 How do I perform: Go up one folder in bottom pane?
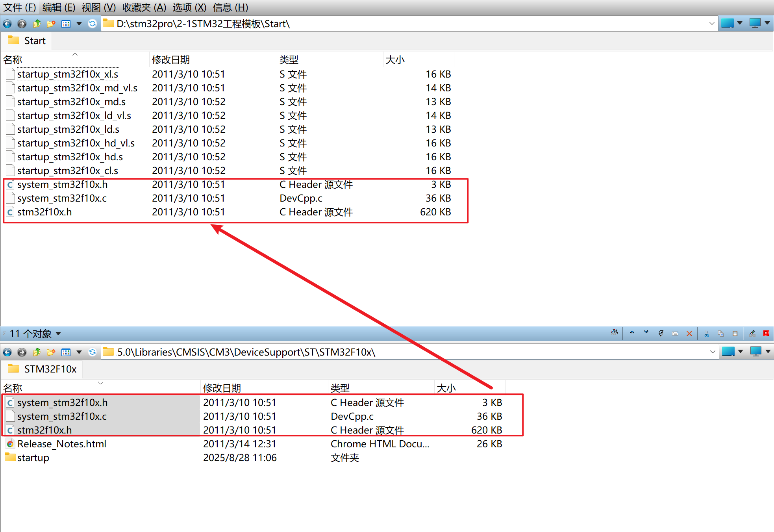[x=37, y=352]
